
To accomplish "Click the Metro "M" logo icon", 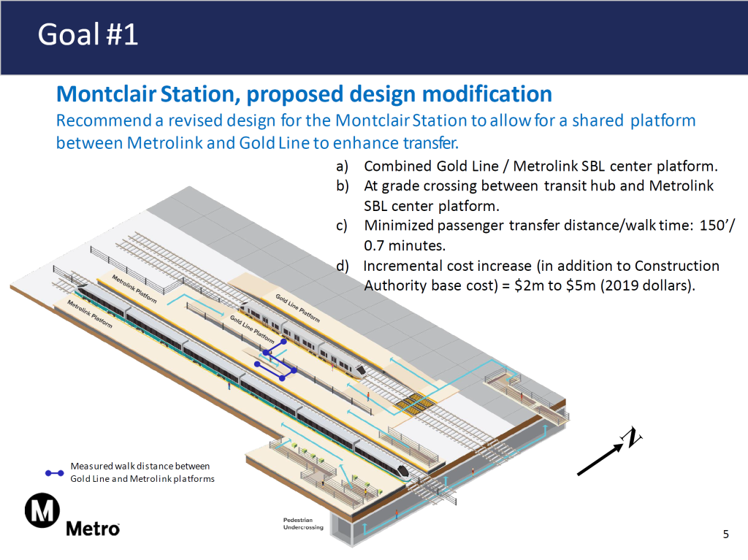I will click(42, 511).
